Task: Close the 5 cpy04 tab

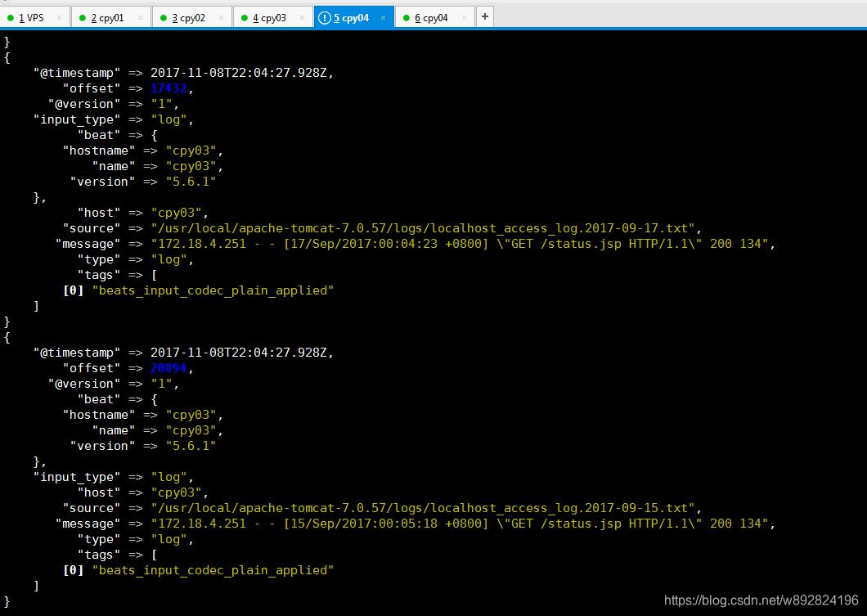Action: click(383, 18)
